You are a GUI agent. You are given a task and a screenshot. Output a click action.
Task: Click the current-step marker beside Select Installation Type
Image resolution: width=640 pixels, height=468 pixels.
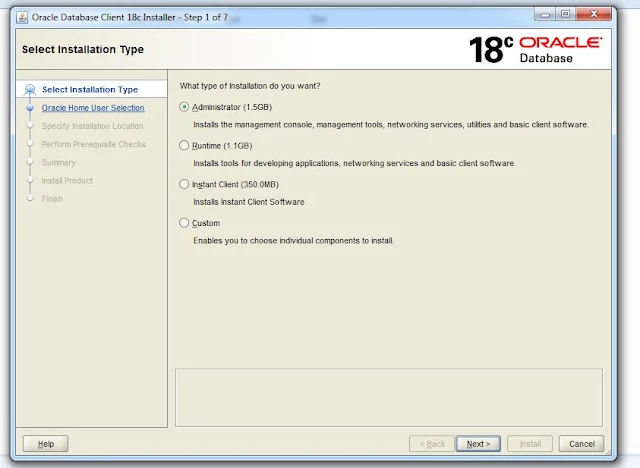[30, 89]
